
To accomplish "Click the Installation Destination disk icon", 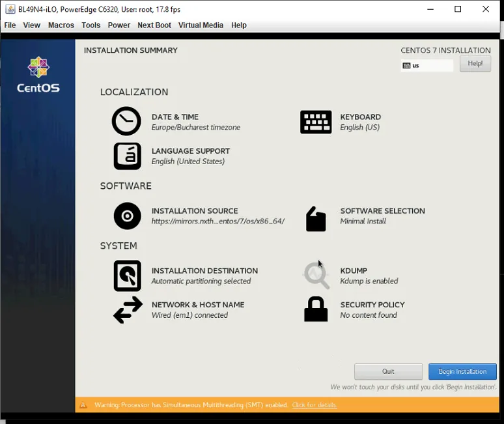I will coord(127,276).
